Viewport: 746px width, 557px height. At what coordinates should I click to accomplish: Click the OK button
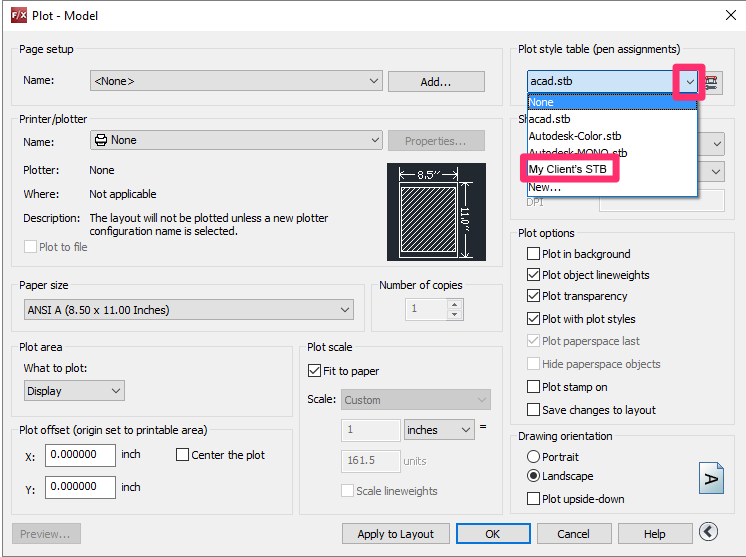(x=493, y=534)
